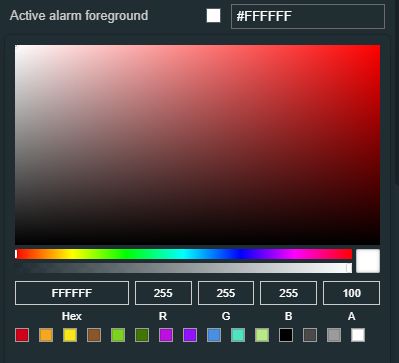Select the blue preset color swatch
Image resolution: width=399 pixels, height=363 pixels.
click(x=214, y=335)
